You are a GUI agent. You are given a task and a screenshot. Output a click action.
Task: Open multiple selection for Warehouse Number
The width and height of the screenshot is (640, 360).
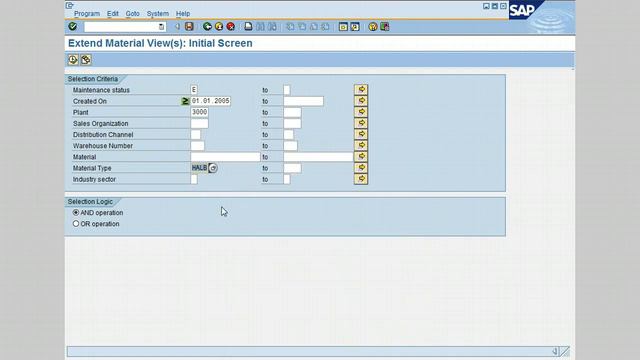[x=361, y=146]
